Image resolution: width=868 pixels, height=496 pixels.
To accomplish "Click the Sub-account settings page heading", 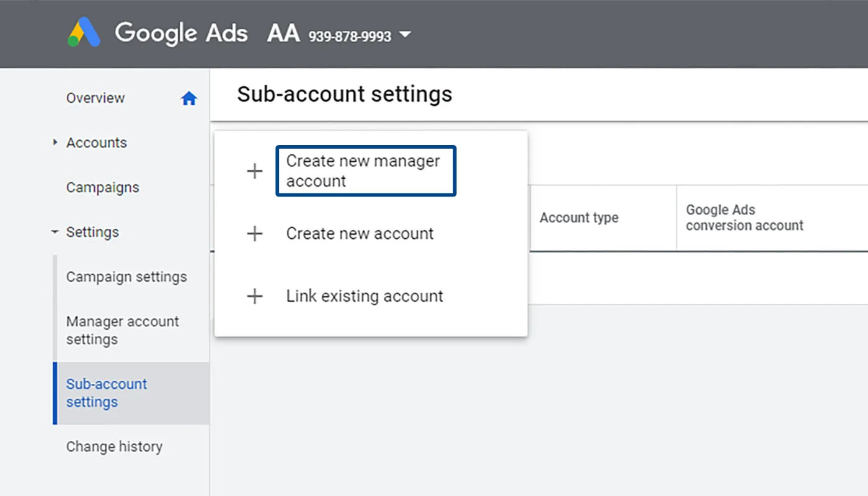I will pyautogui.click(x=345, y=94).
